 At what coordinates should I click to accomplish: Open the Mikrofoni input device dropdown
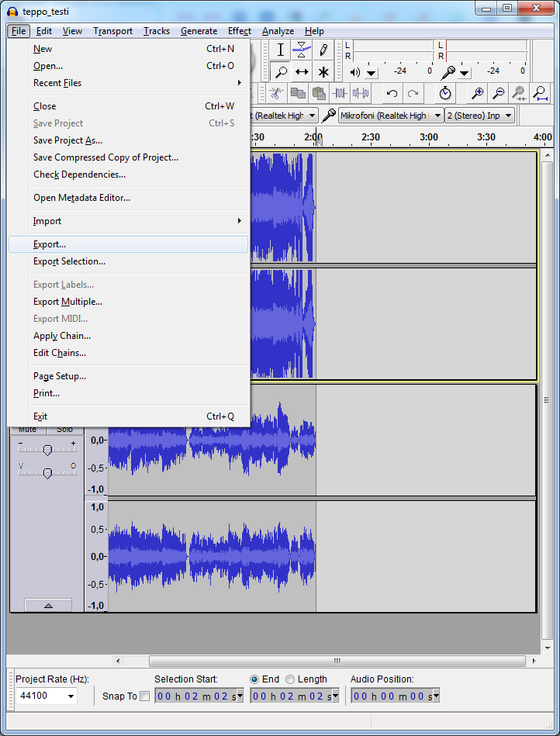(437, 116)
